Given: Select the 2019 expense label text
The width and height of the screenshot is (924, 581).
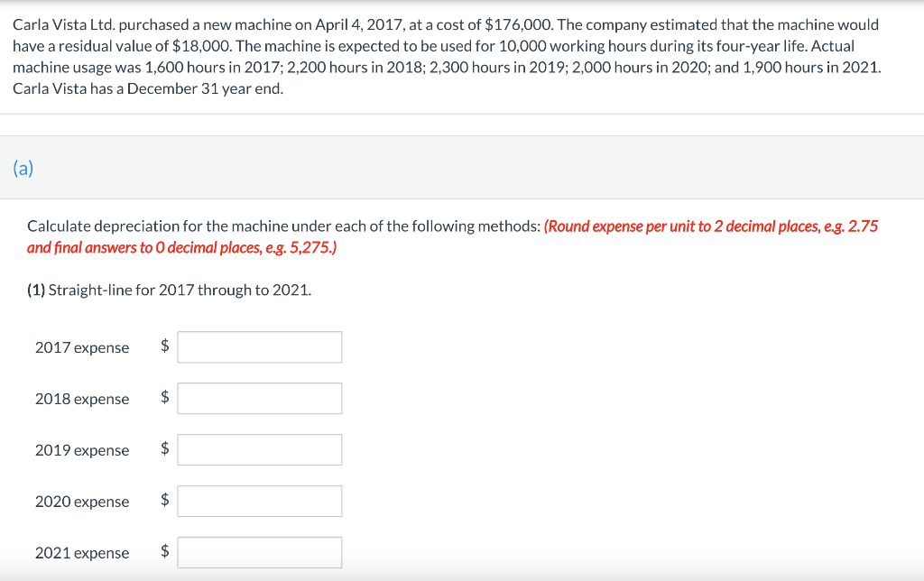Looking at the screenshot, I should pyautogui.click(x=81, y=450).
